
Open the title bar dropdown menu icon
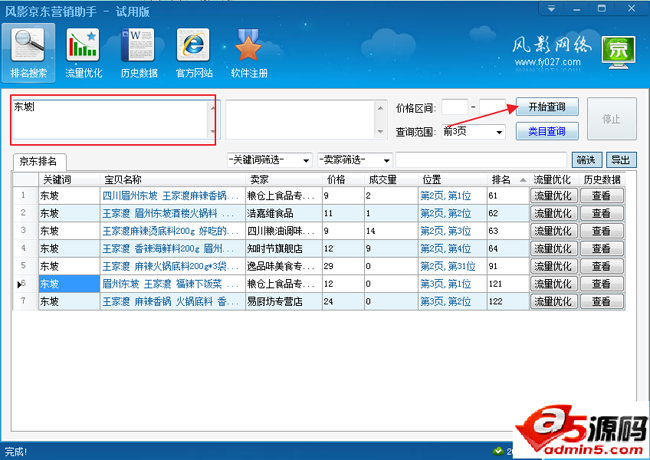point(551,8)
